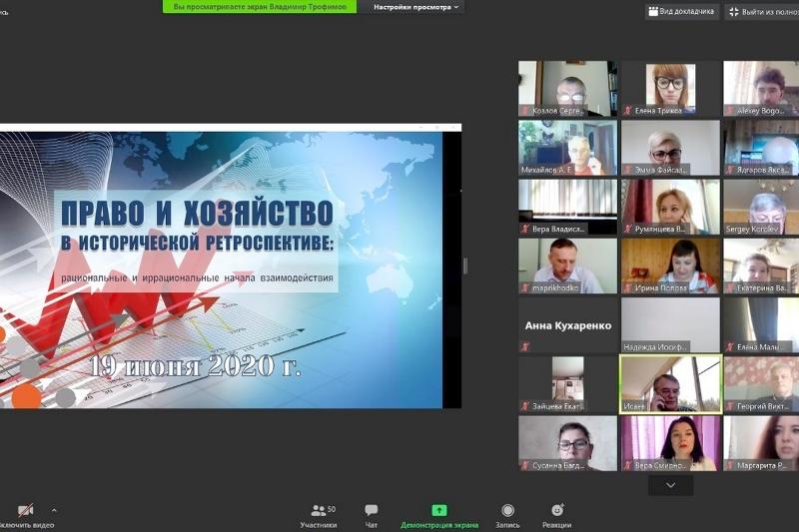Start recording with the Запись button
Viewport: 799px width, 532px height.
coord(507,515)
